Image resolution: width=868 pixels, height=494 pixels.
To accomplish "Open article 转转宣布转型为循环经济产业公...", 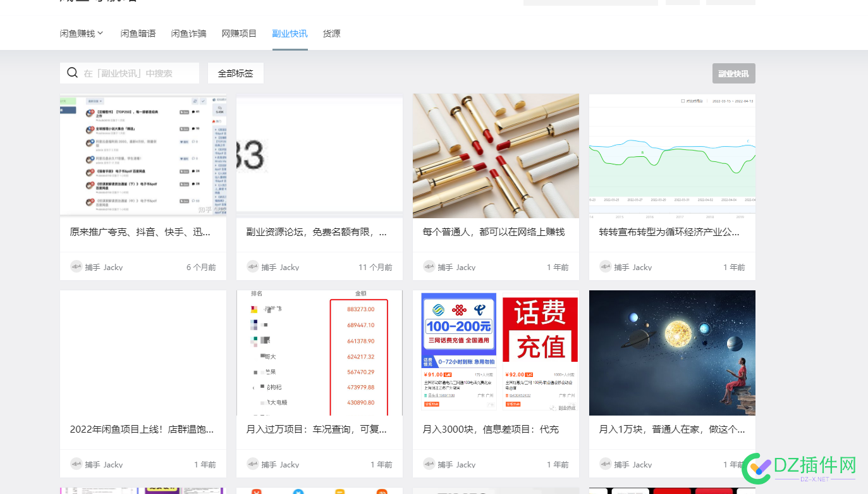I will (669, 232).
